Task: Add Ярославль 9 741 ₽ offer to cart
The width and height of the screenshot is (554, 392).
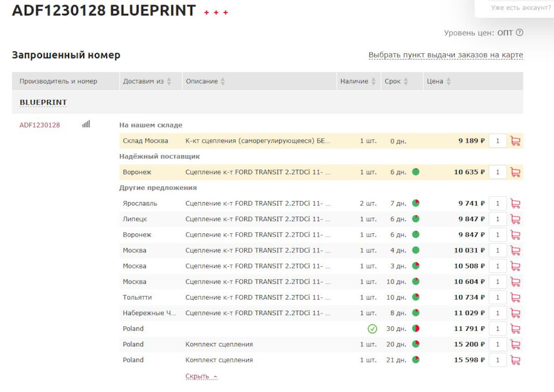Action: 515,204
